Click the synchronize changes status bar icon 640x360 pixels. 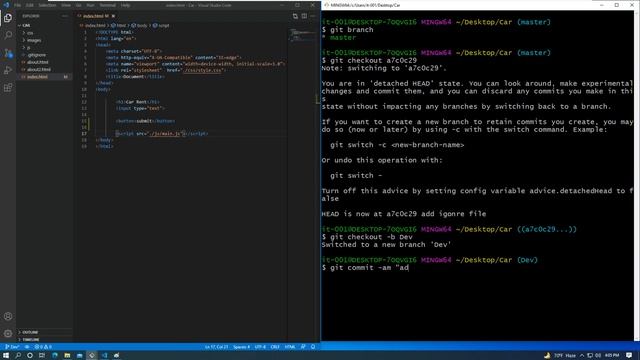pos(27,347)
